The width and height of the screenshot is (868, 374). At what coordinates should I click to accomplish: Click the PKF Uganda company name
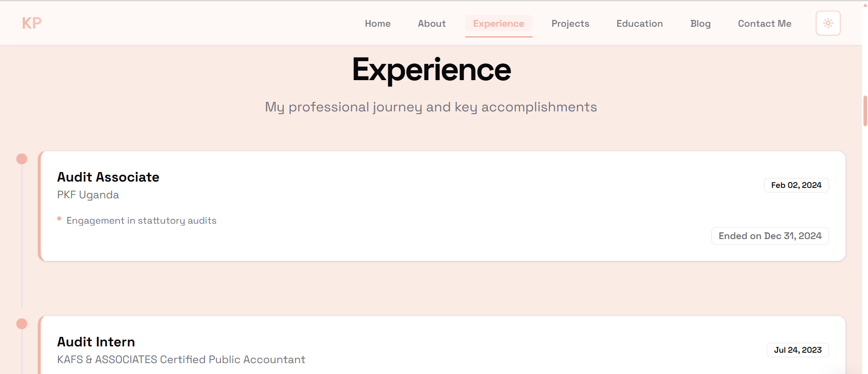point(88,195)
